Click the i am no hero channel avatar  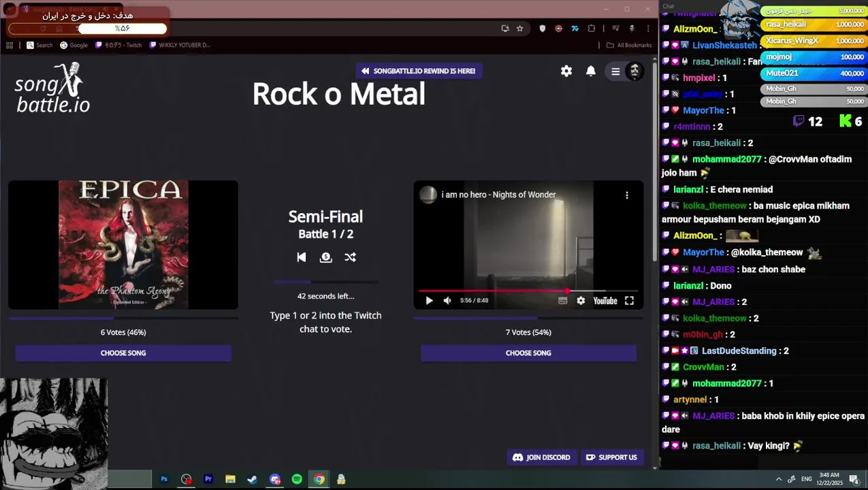[x=428, y=195]
